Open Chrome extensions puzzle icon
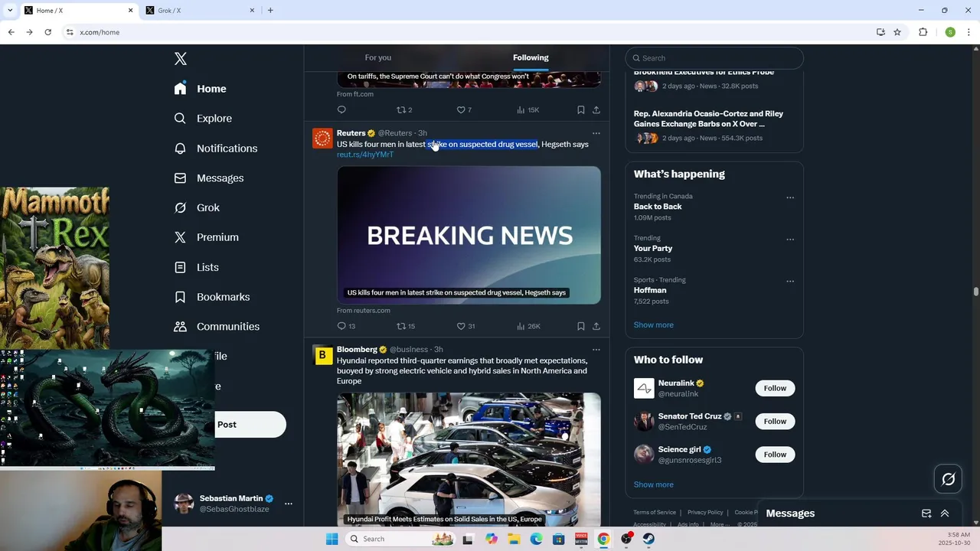The image size is (980, 551). 923,32
